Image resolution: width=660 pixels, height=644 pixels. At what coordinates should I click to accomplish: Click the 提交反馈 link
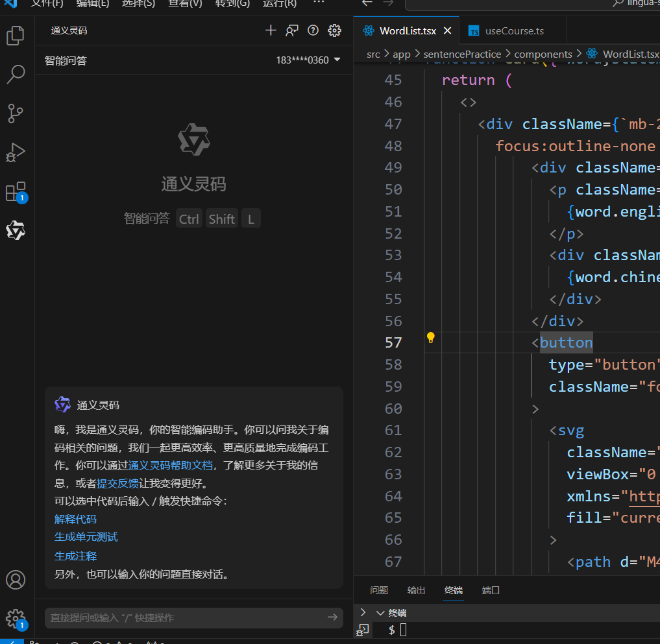click(x=117, y=483)
